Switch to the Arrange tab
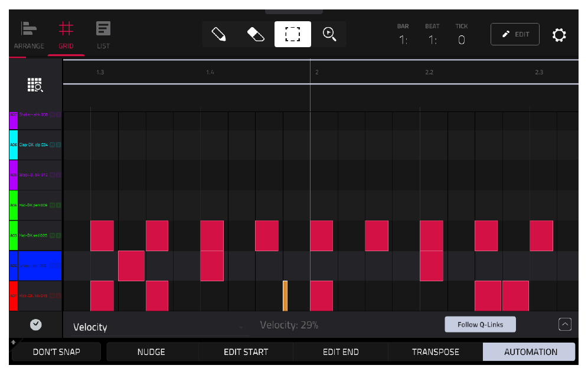The height and width of the screenshot is (375, 588). coord(29,35)
